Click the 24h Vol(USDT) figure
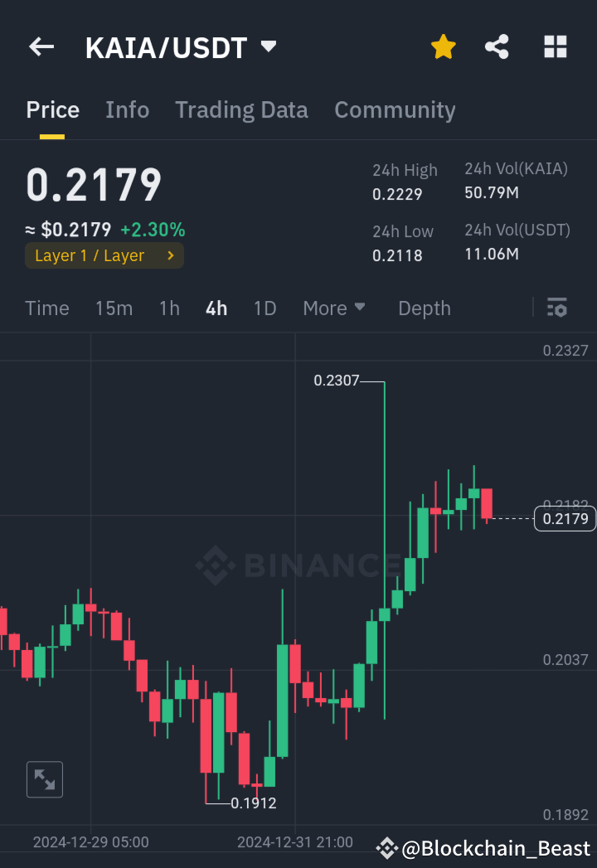The image size is (597, 868). click(x=492, y=254)
